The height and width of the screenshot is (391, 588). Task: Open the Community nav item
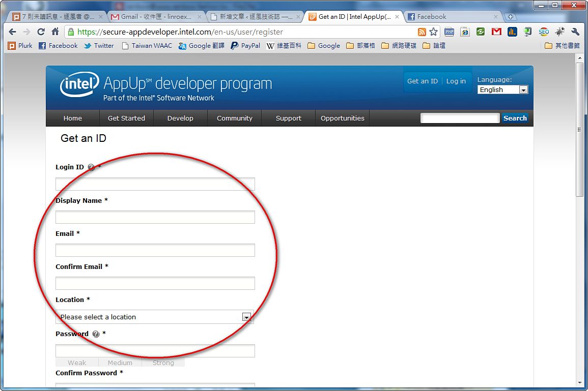234,118
